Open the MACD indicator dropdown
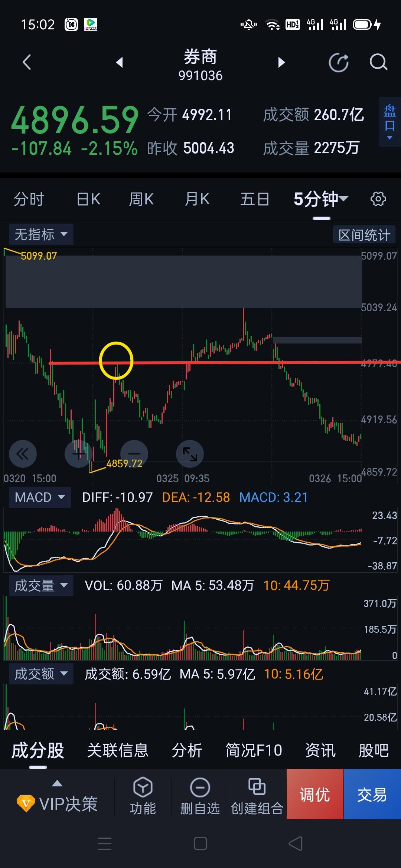This screenshot has width=401, height=868. coord(40,497)
